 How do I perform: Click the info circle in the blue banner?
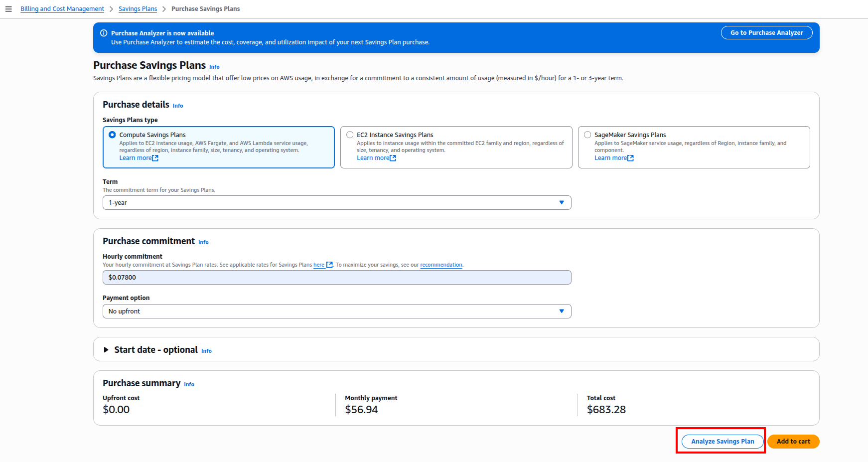pos(104,33)
